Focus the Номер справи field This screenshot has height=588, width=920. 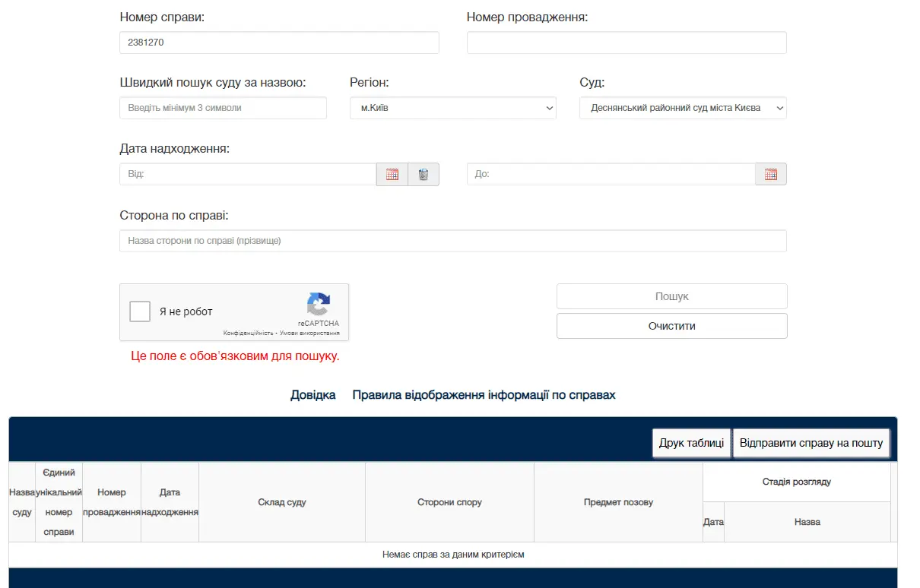tap(279, 43)
